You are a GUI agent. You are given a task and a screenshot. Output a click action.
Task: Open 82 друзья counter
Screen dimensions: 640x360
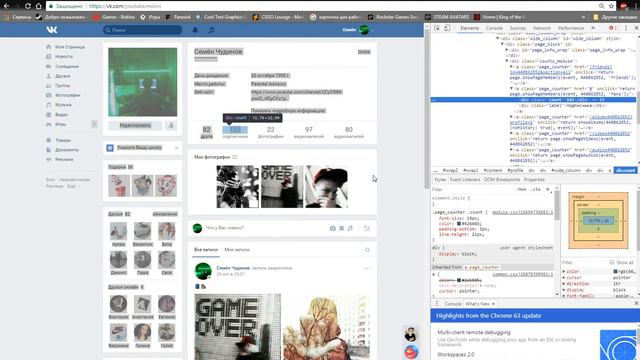click(x=207, y=132)
